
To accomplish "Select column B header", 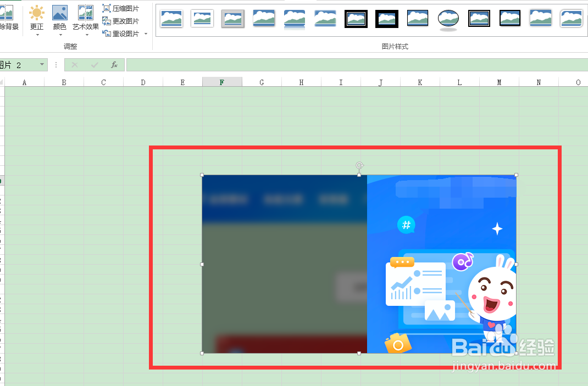I will [64, 82].
